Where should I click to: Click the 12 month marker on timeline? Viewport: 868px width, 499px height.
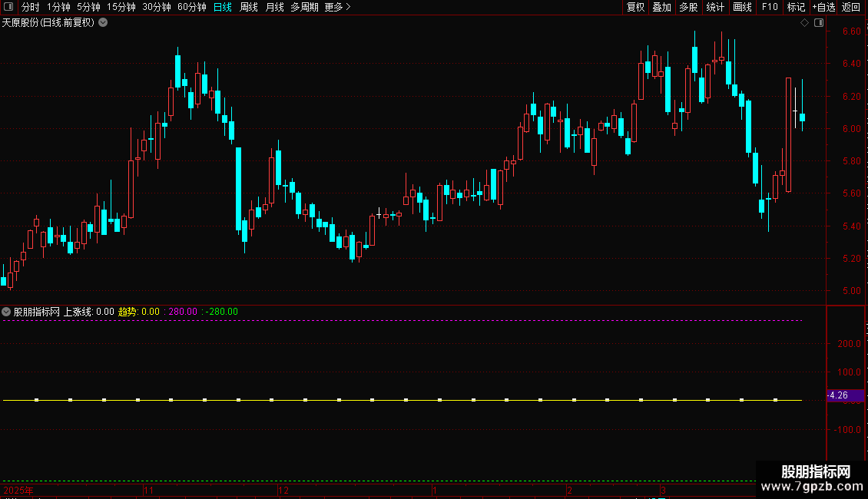point(283,490)
